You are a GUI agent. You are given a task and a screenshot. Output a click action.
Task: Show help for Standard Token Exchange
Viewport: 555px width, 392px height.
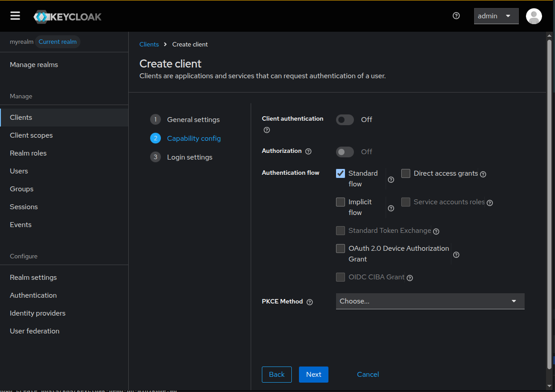436,232
